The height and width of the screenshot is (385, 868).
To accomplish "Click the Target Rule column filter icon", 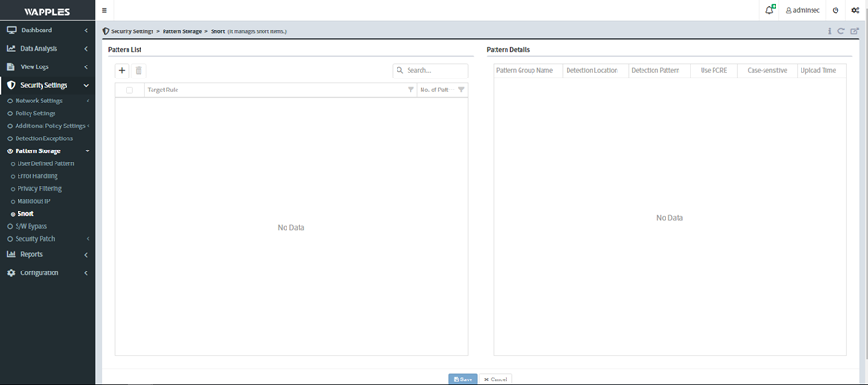I will tap(410, 90).
